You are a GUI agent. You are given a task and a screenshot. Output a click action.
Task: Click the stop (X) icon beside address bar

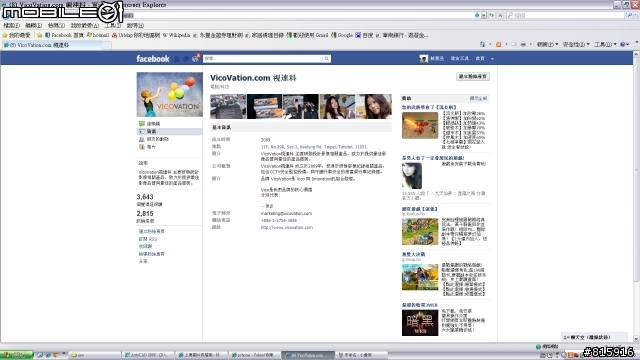[x=500, y=15]
